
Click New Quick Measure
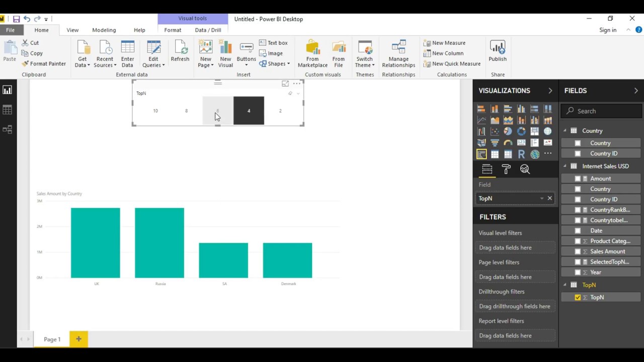point(452,64)
